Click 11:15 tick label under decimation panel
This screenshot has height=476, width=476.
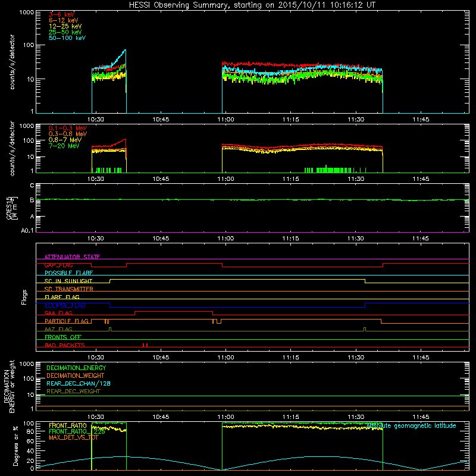coord(291,417)
